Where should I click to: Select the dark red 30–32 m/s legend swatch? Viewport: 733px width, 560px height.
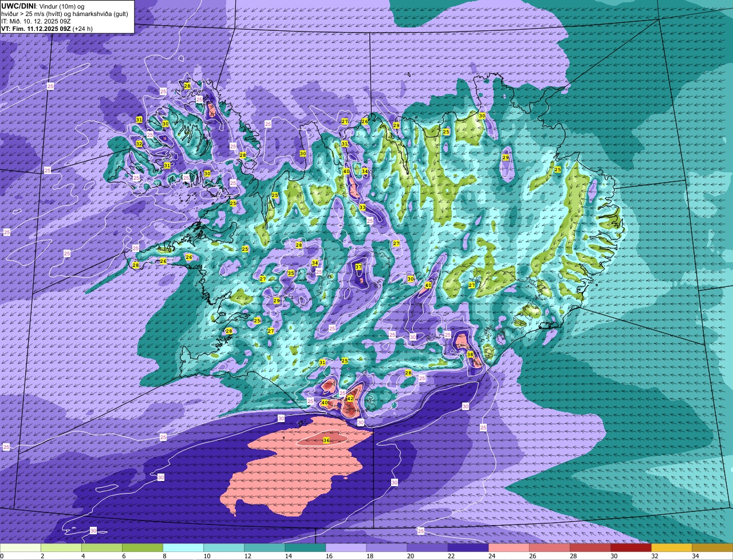[630, 548]
